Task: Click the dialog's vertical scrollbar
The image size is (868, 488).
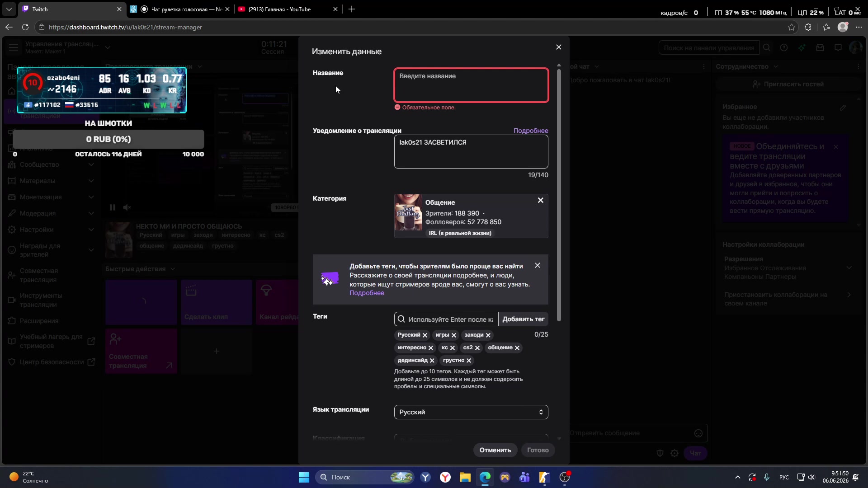Action: (x=559, y=194)
